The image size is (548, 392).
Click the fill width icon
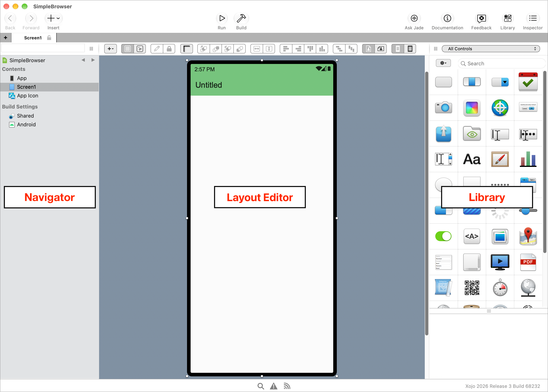click(257, 49)
